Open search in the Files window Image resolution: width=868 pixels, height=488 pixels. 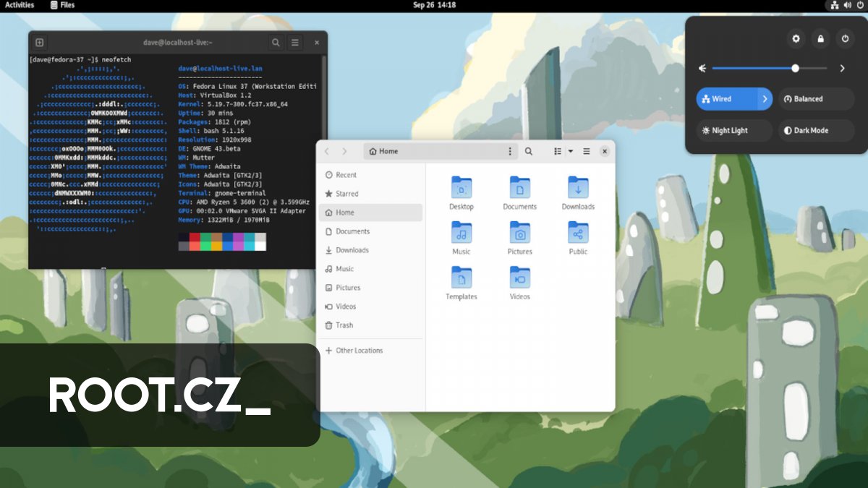coord(528,151)
